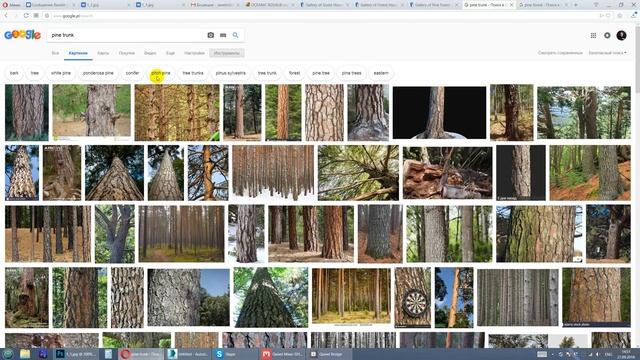Toggle the 'Инструменты' tools button

point(227,53)
